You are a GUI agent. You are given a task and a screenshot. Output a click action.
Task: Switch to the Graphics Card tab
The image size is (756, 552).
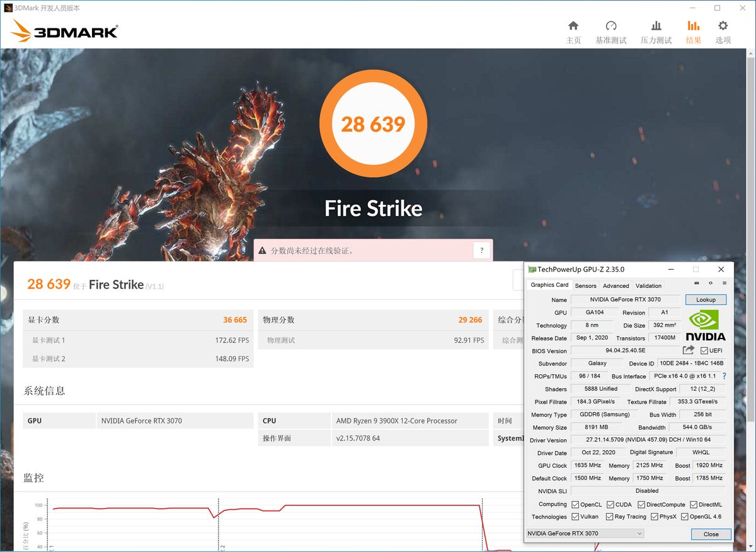coord(549,285)
